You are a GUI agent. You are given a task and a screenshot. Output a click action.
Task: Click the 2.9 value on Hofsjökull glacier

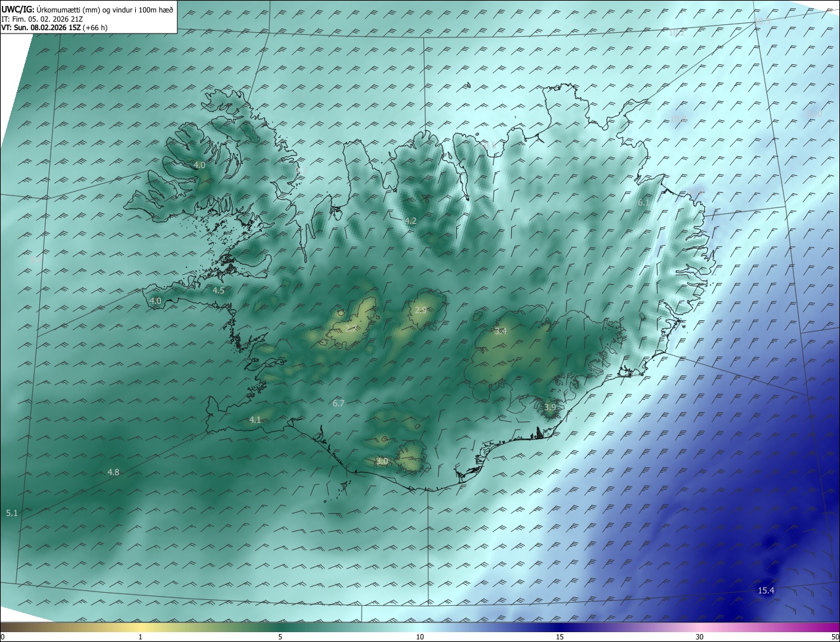tap(421, 310)
